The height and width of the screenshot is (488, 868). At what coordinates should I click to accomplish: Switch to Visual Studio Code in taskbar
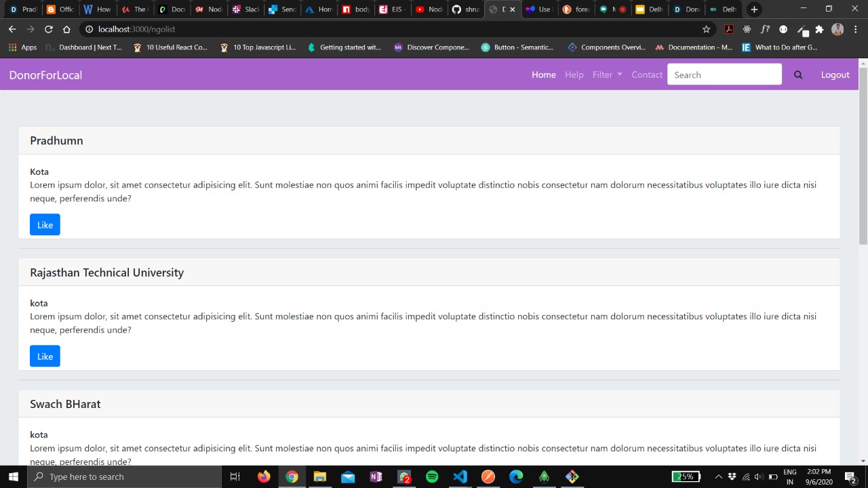pos(460,476)
